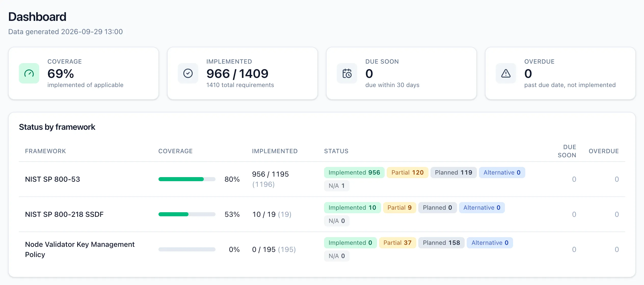Click the 53% coverage value
This screenshot has width=644, height=285.
click(232, 214)
